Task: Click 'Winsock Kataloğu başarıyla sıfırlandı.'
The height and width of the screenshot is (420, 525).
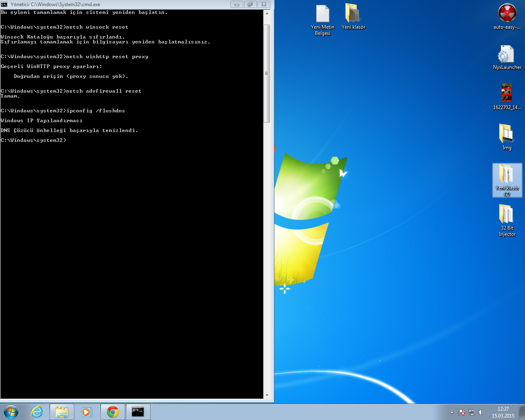Action: [x=63, y=37]
